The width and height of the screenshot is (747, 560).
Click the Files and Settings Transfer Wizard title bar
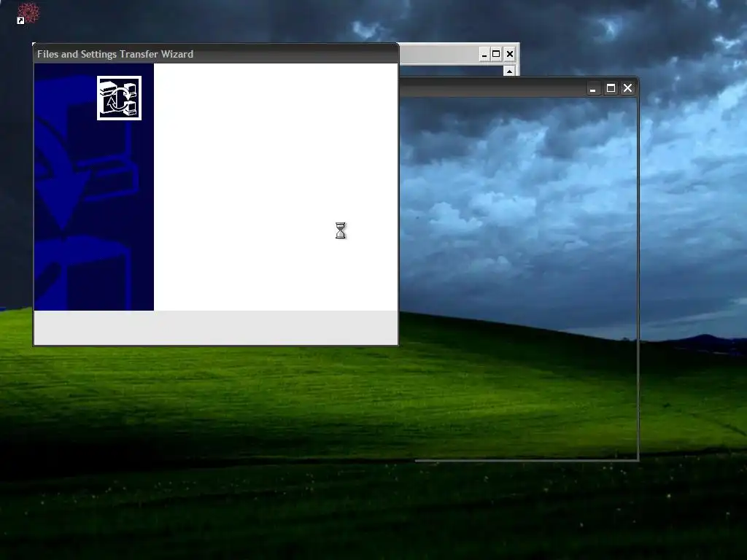pyautogui.click(x=216, y=54)
